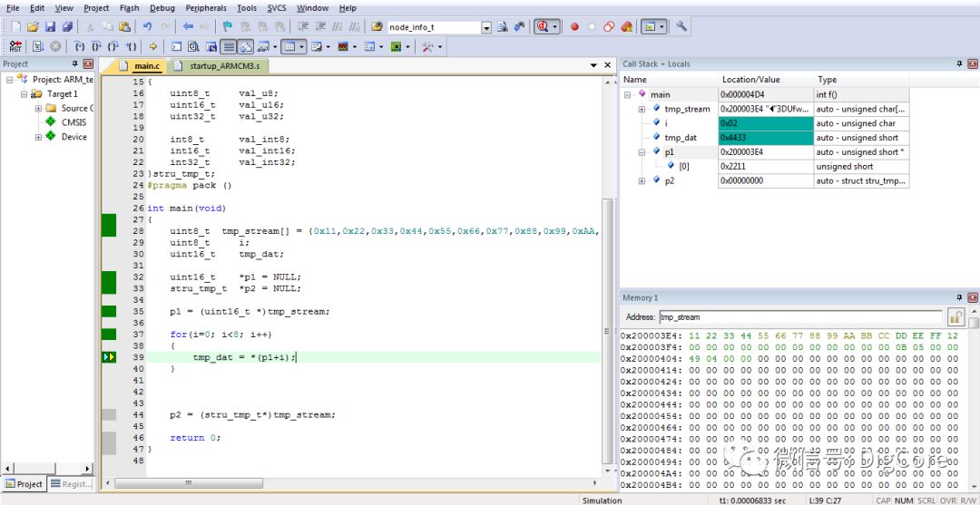Click the Memory 1 Address field
The width and height of the screenshot is (980, 505).
pos(800,317)
